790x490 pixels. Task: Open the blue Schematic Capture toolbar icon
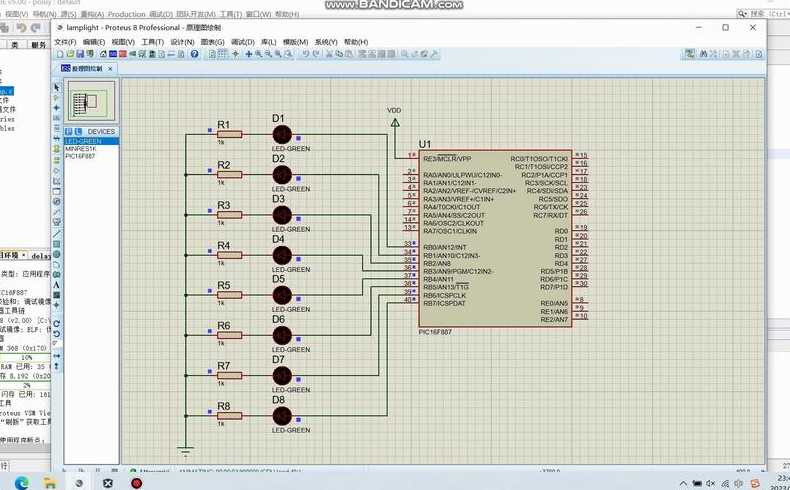pyautogui.click(x=113, y=54)
